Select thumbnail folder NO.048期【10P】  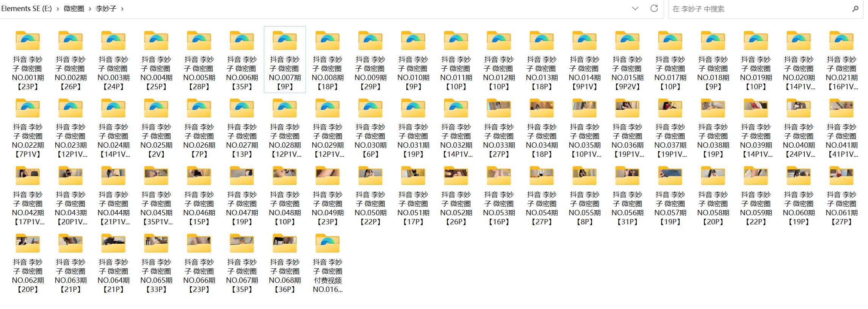[x=285, y=195]
